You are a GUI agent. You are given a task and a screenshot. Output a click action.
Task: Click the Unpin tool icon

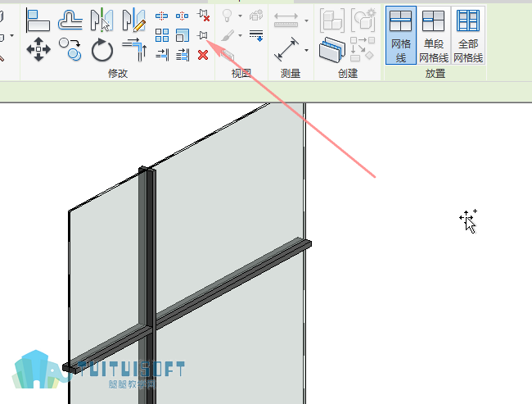pos(203,16)
